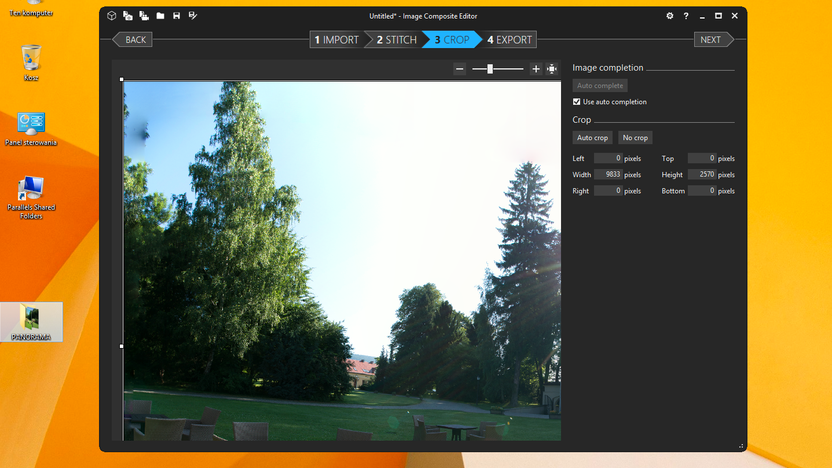
Task: Select the Parallels Shared Folders icon
Action: (x=31, y=197)
